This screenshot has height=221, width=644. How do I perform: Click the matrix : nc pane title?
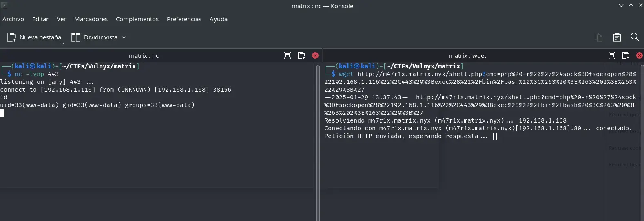click(x=144, y=56)
